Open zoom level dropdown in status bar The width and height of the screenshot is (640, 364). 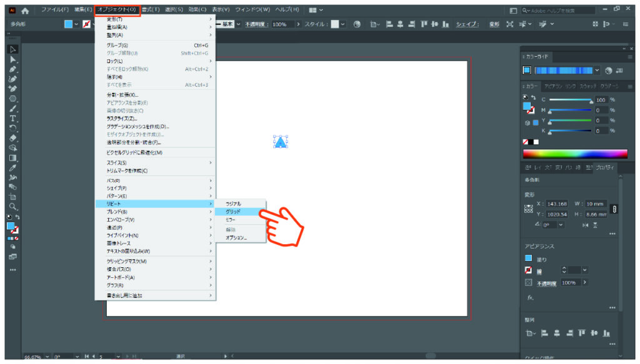(x=47, y=357)
